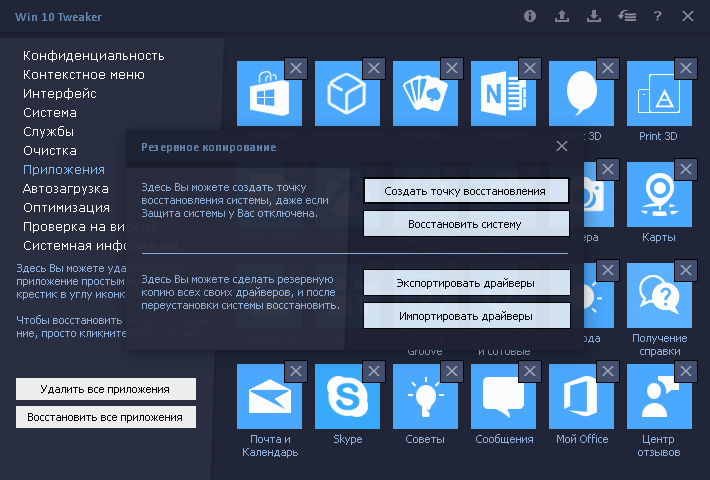Click the info icon in title bar

pos(530,16)
